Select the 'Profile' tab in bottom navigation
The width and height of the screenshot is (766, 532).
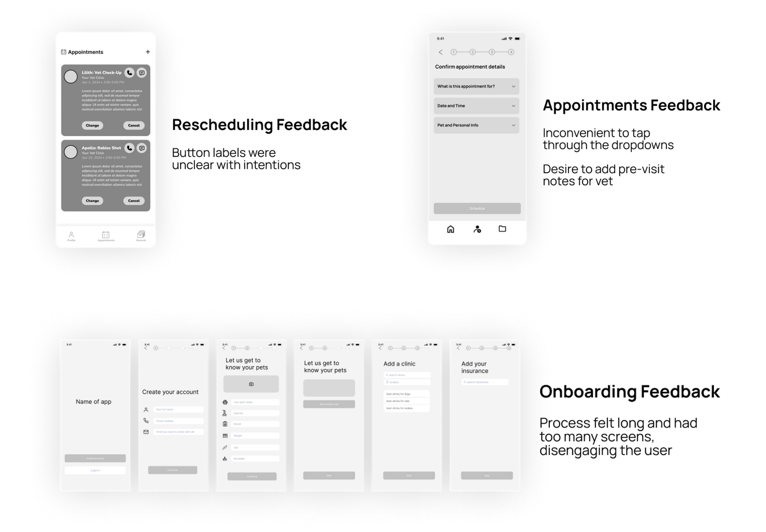pos(70,233)
